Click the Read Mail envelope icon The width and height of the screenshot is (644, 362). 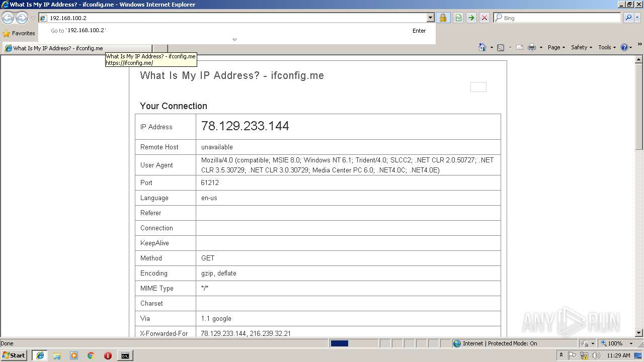tap(520, 47)
